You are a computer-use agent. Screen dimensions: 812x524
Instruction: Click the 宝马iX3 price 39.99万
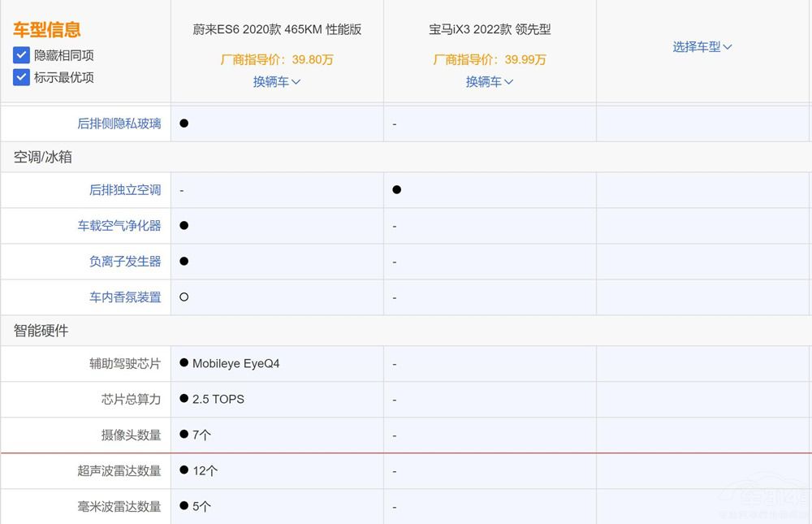point(490,59)
